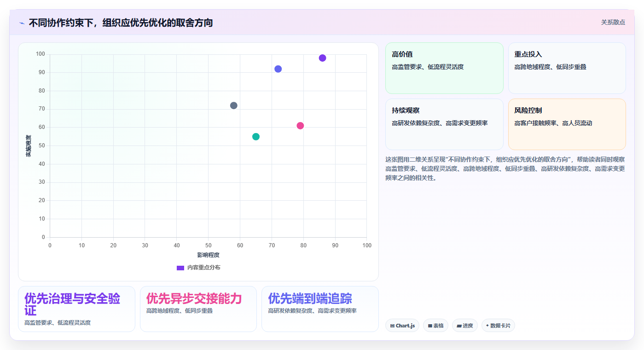
Task: Click the 优先治理与安全验证 heading
Action: point(72,304)
